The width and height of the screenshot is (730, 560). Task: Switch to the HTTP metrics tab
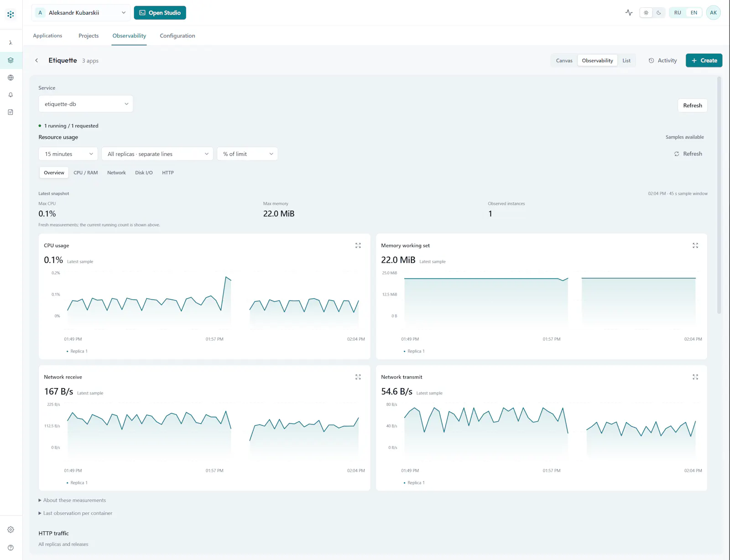(168, 173)
